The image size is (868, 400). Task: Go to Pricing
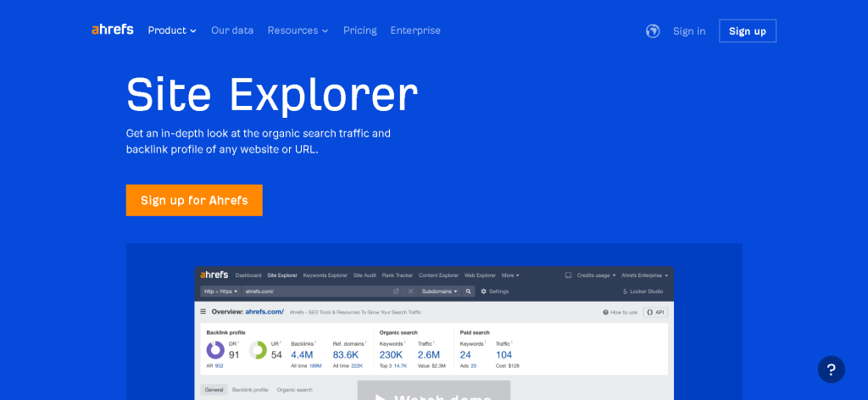(359, 31)
